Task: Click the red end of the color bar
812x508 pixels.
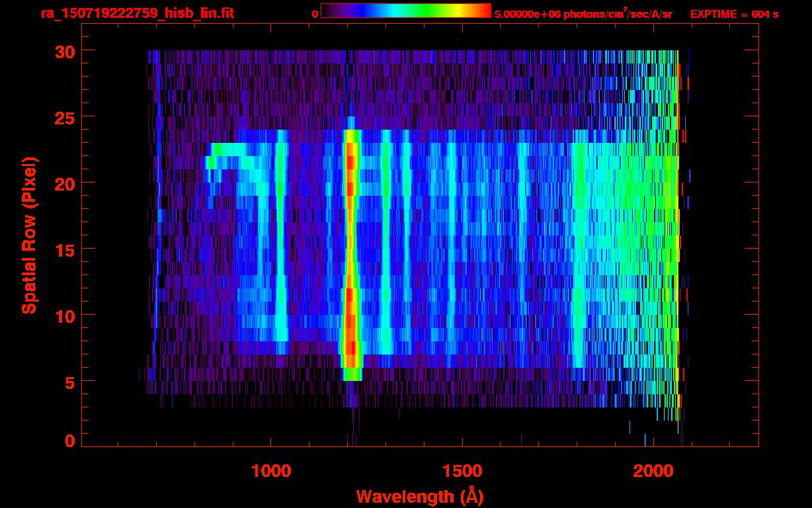Action: [481, 11]
